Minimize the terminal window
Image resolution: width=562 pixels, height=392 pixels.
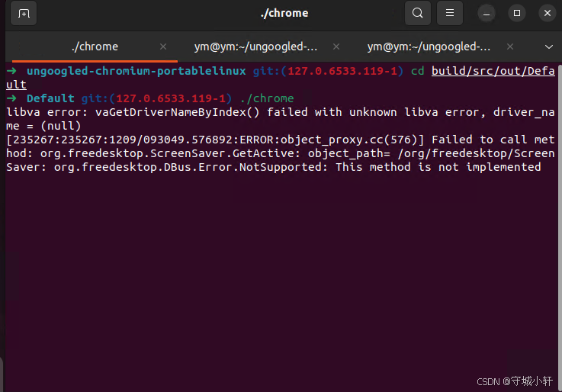(x=487, y=14)
